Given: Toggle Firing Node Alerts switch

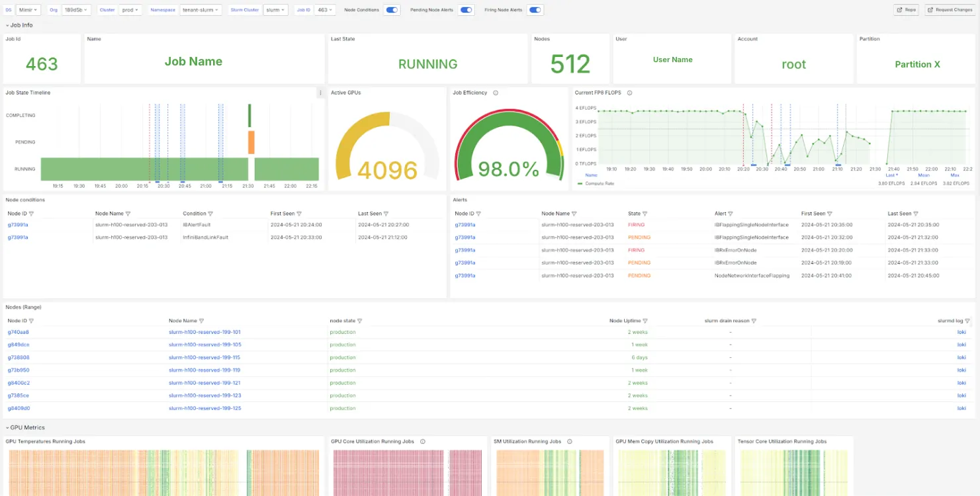Looking at the screenshot, I should click(x=535, y=10).
